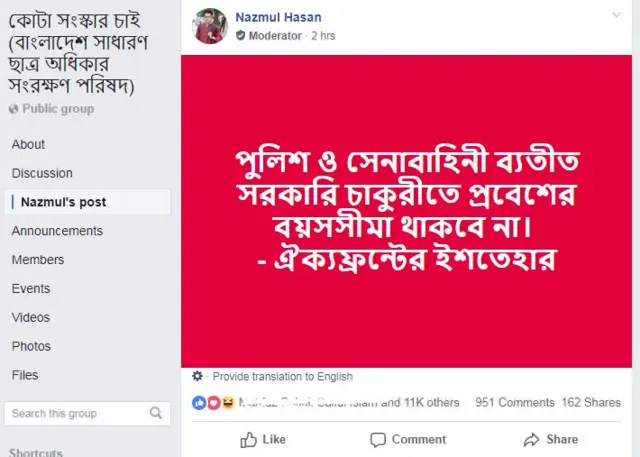640x457 pixels.
Task: View the 951 Comments
Action: pos(514,402)
